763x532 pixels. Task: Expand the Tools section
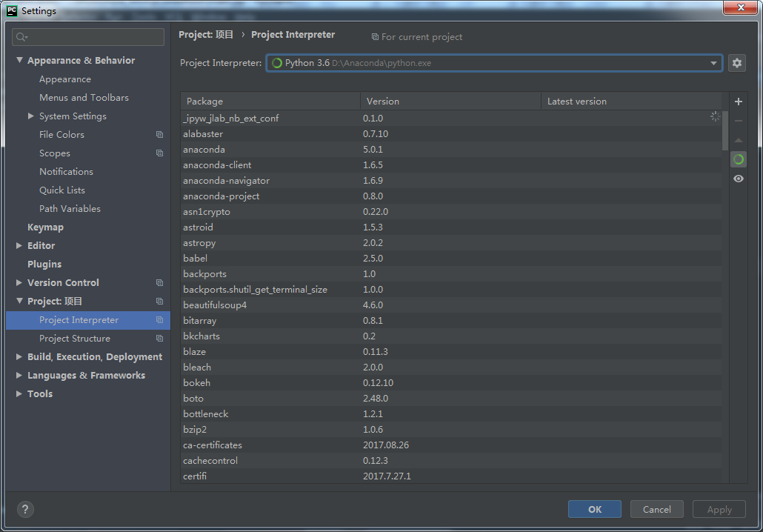click(19, 393)
